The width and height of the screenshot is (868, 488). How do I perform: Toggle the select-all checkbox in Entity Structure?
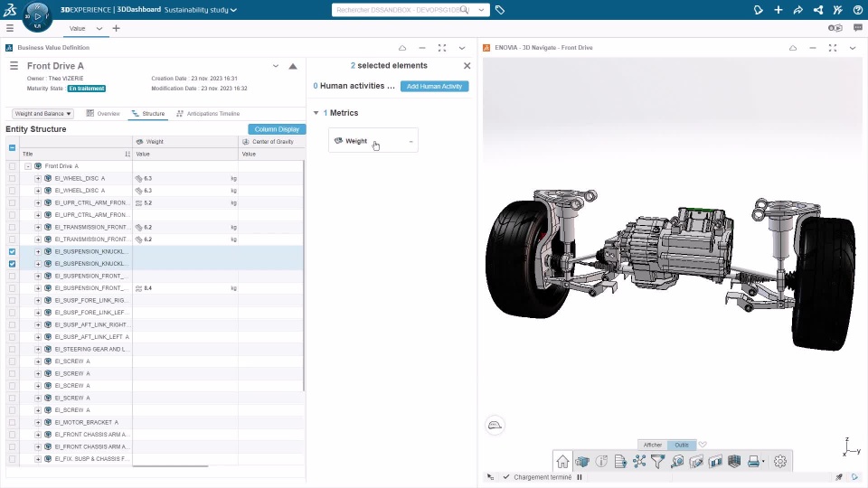pyautogui.click(x=12, y=147)
